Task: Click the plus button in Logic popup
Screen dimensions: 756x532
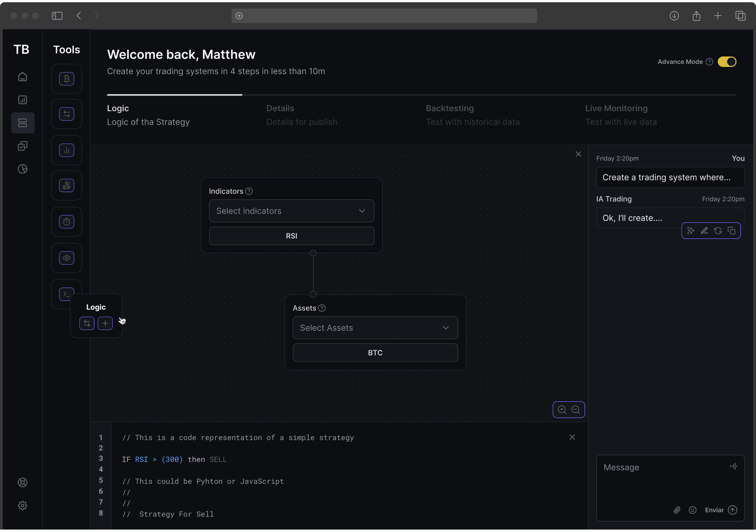Action: (x=105, y=323)
